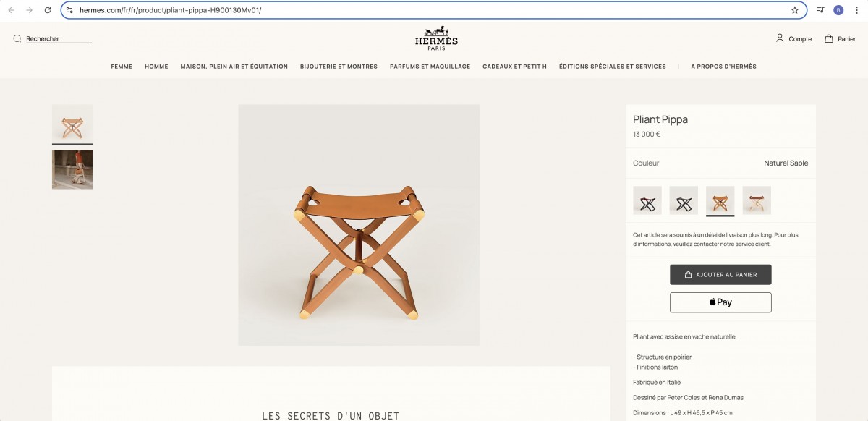
Task: Reload the page in the browser
Action: coord(48,10)
